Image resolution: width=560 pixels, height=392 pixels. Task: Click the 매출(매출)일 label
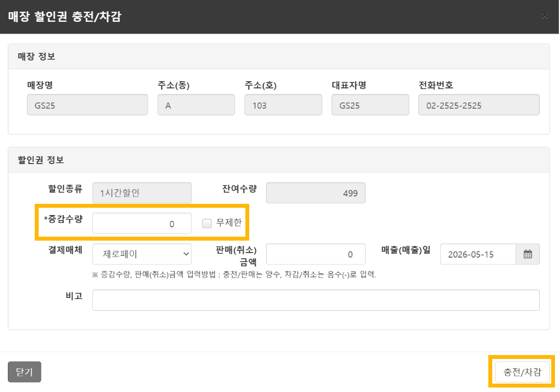pos(406,250)
